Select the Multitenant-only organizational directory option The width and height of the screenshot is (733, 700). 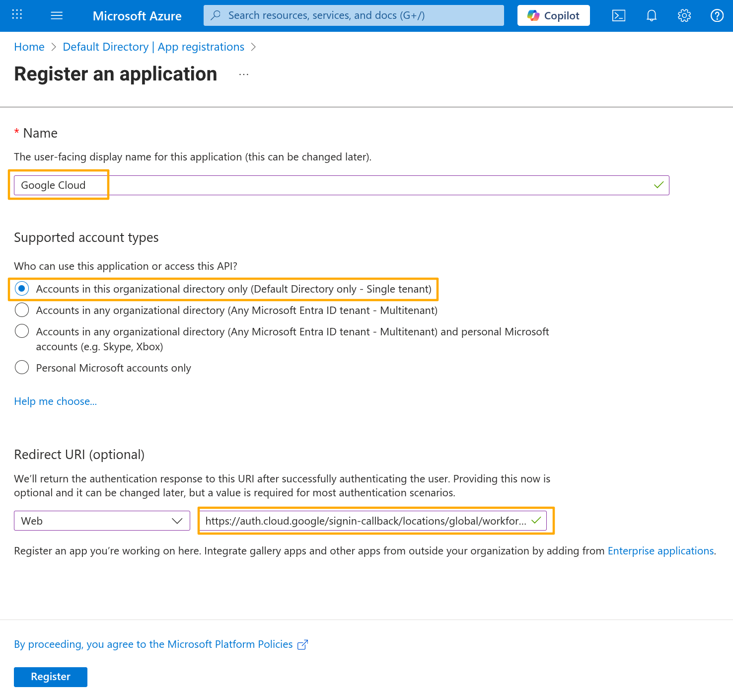22,310
